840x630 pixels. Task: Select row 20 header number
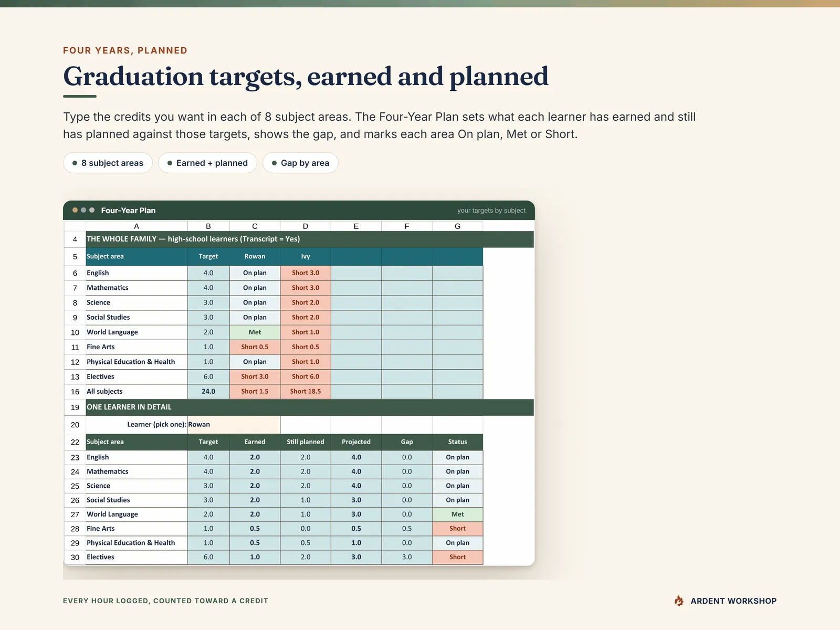click(x=75, y=425)
